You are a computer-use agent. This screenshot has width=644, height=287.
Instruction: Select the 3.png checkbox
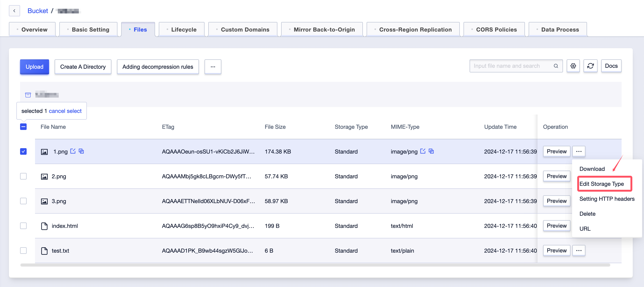[23, 201]
